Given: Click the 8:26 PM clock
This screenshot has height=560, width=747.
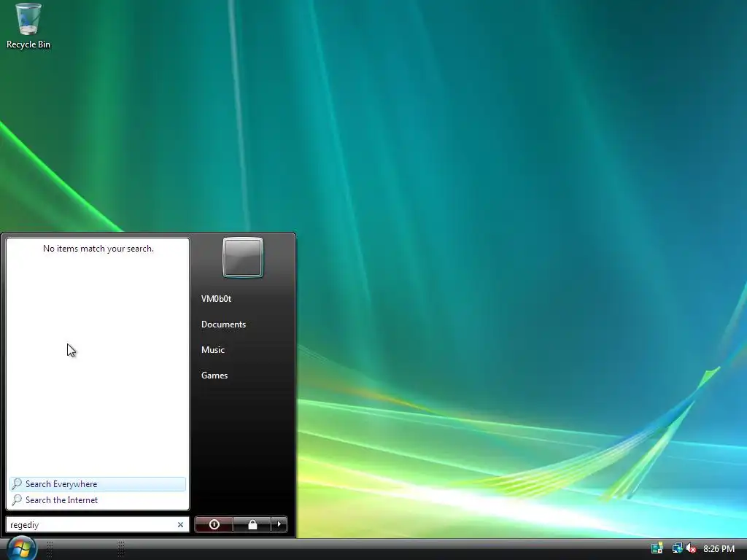Looking at the screenshot, I should point(719,548).
